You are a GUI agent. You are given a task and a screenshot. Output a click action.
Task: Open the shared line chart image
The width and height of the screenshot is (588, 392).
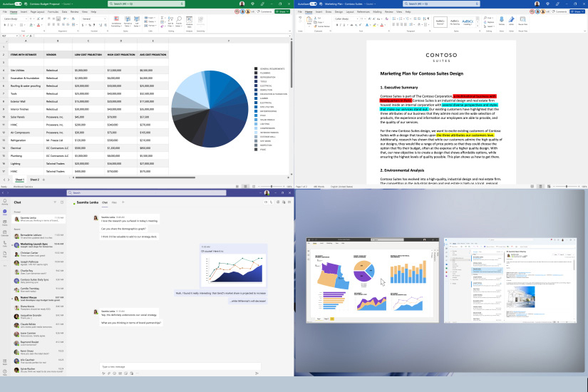234,270
